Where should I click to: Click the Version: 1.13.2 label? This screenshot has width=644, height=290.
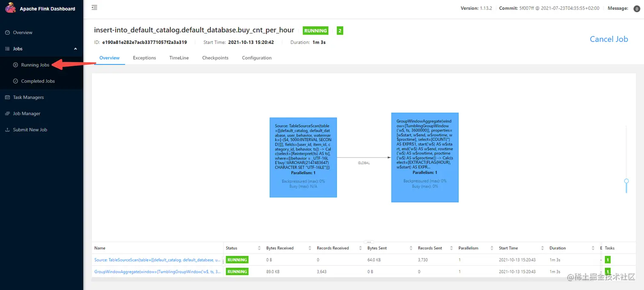[477, 8]
